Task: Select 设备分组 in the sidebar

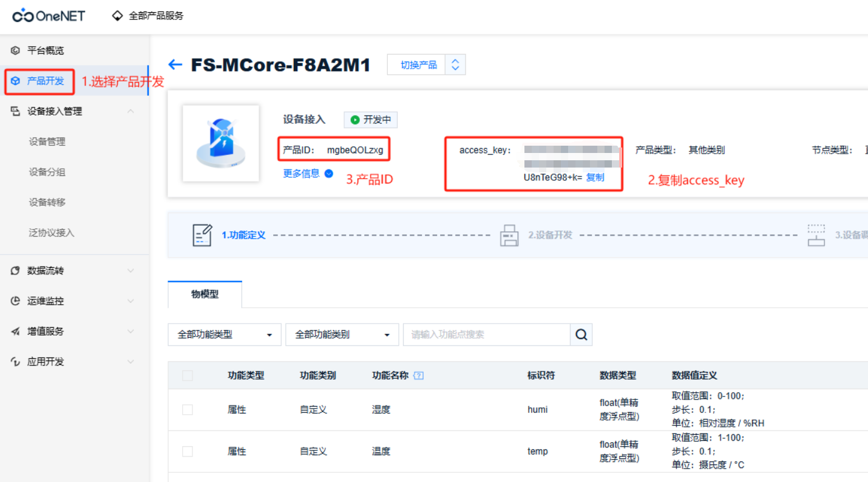Action: click(x=47, y=172)
